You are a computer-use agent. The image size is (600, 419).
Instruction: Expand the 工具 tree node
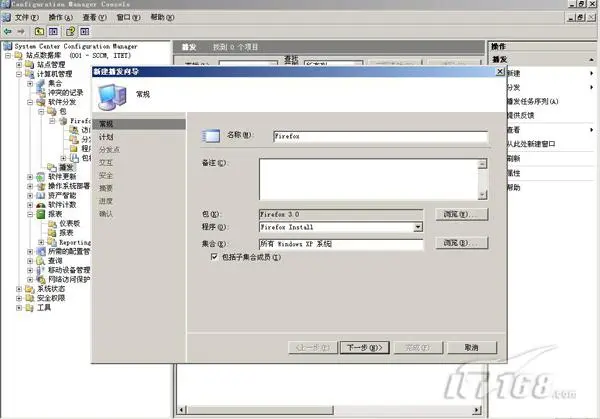(x=19, y=308)
